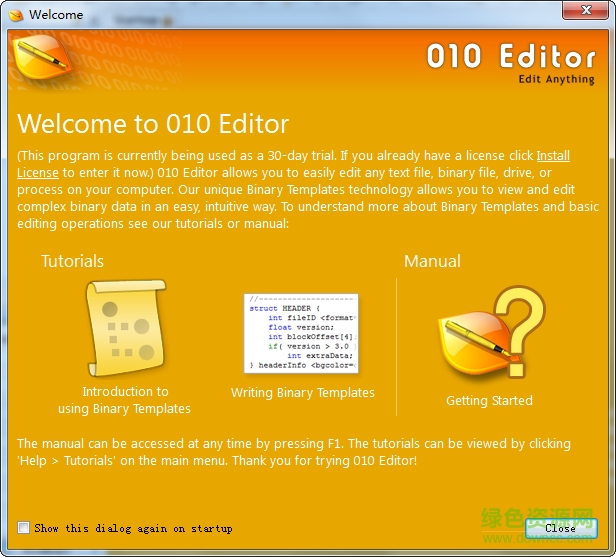The width and height of the screenshot is (616, 557).
Task: Open the Getting Started manual question mark icon
Action: coord(491,332)
